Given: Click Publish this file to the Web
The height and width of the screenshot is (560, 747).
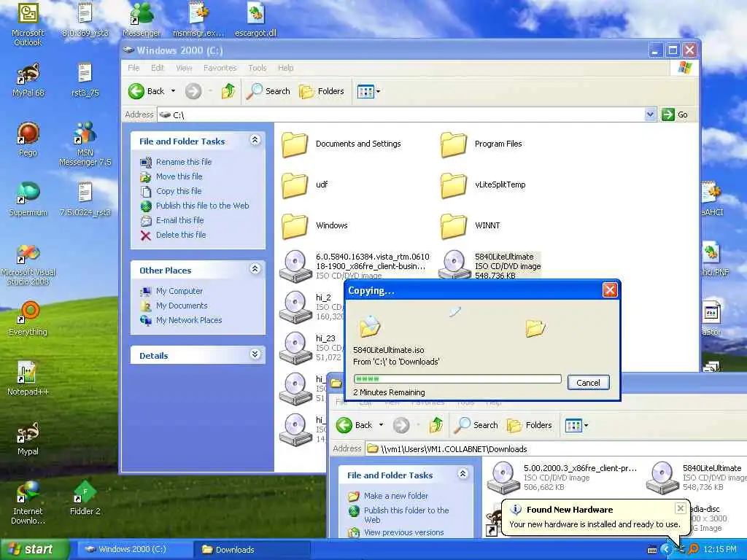Looking at the screenshot, I should tap(203, 206).
